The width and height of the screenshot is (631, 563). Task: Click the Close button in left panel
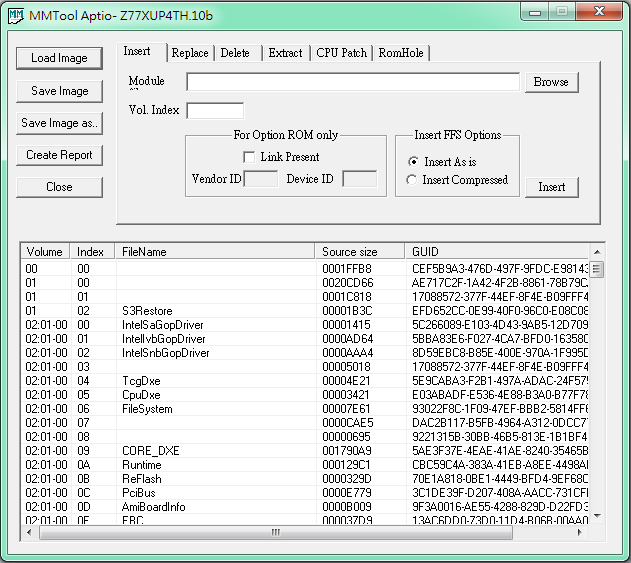pyautogui.click(x=59, y=187)
